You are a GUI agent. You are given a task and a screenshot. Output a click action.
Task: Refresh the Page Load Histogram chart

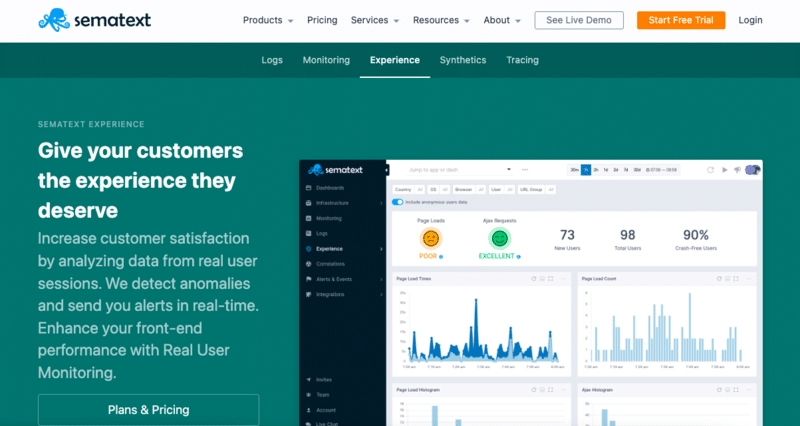[x=534, y=390]
